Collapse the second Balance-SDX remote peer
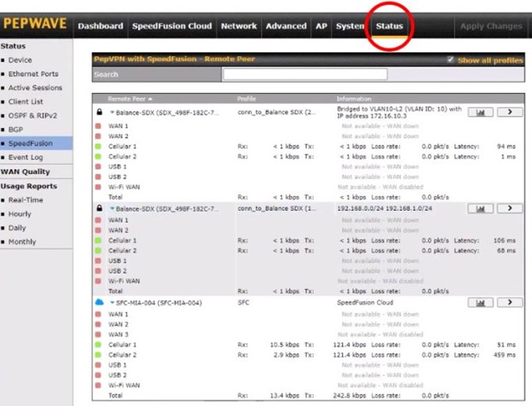 (x=112, y=208)
